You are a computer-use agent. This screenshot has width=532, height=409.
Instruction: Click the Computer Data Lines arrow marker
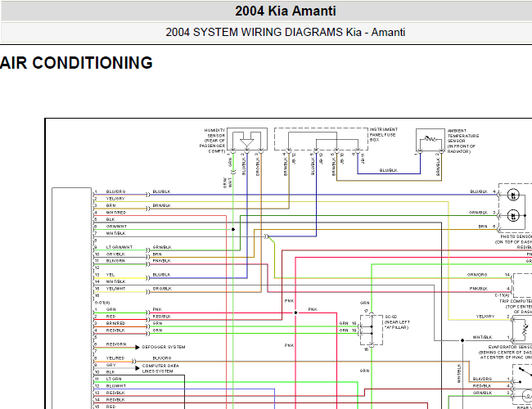[138, 368]
